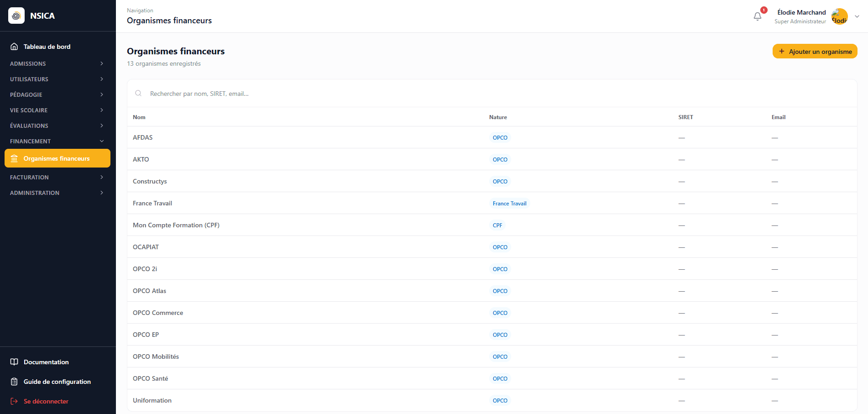Viewport: 868px width, 414px height.
Task: Expand the ÉVALUATIONS section
Action: point(58,126)
